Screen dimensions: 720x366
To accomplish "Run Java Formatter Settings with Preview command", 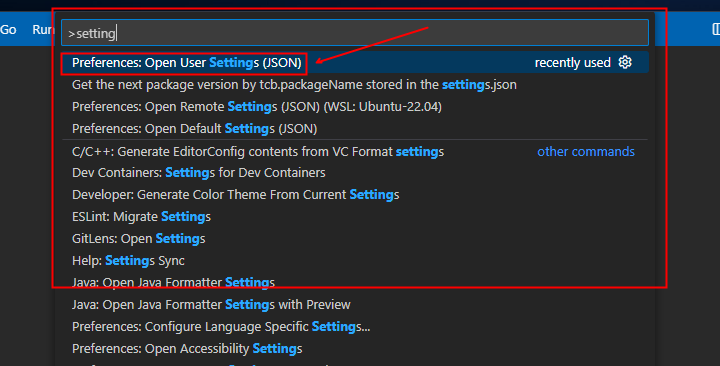I will pos(355,304).
